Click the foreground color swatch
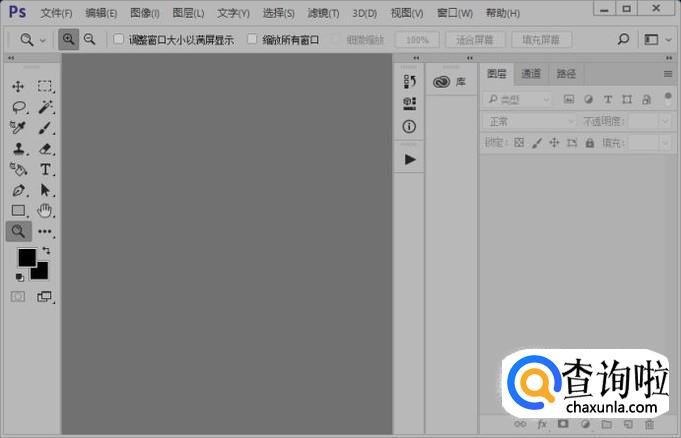Screen dimensions: 681x438 tap(27, 258)
